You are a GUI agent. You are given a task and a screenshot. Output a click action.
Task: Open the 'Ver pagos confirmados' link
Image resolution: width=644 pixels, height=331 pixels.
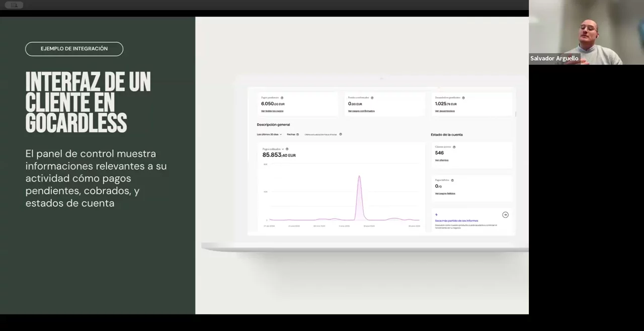(x=361, y=111)
